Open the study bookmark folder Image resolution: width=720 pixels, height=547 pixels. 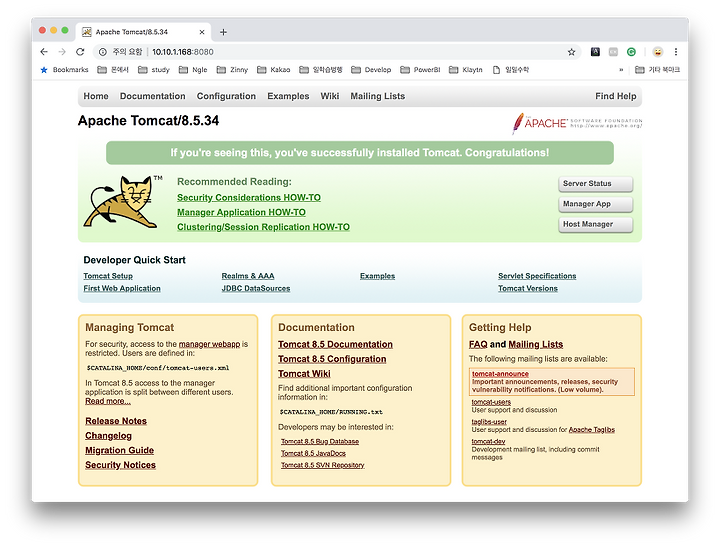pyautogui.click(x=154, y=70)
